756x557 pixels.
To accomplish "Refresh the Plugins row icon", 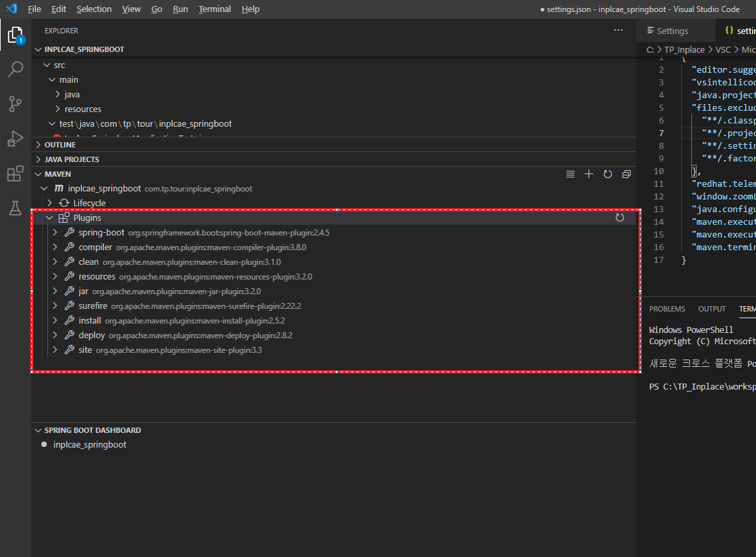I will click(620, 217).
